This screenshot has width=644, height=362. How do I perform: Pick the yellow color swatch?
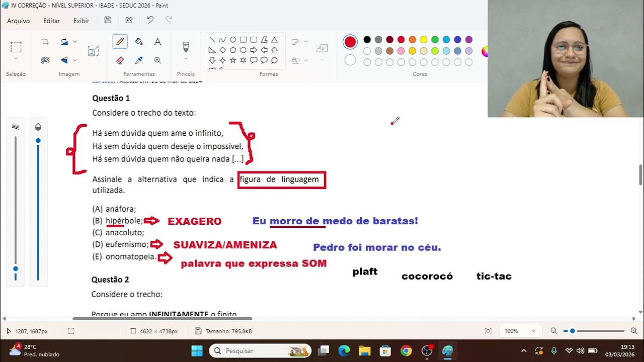pos(424,40)
